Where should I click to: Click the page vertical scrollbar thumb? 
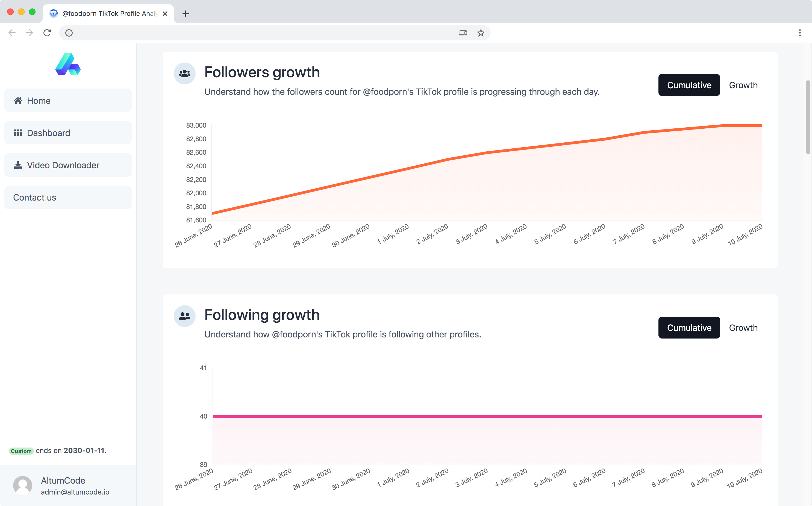point(808,117)
